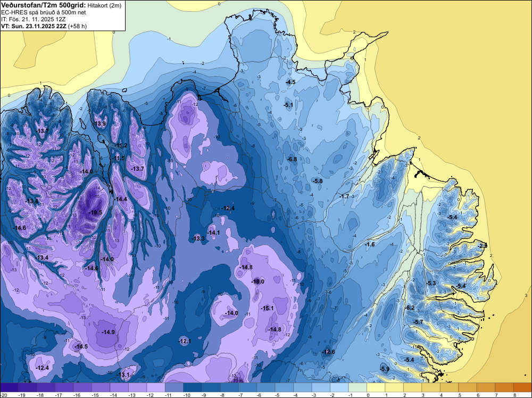Click the '-6.2' temperature label

click(410, 308)
